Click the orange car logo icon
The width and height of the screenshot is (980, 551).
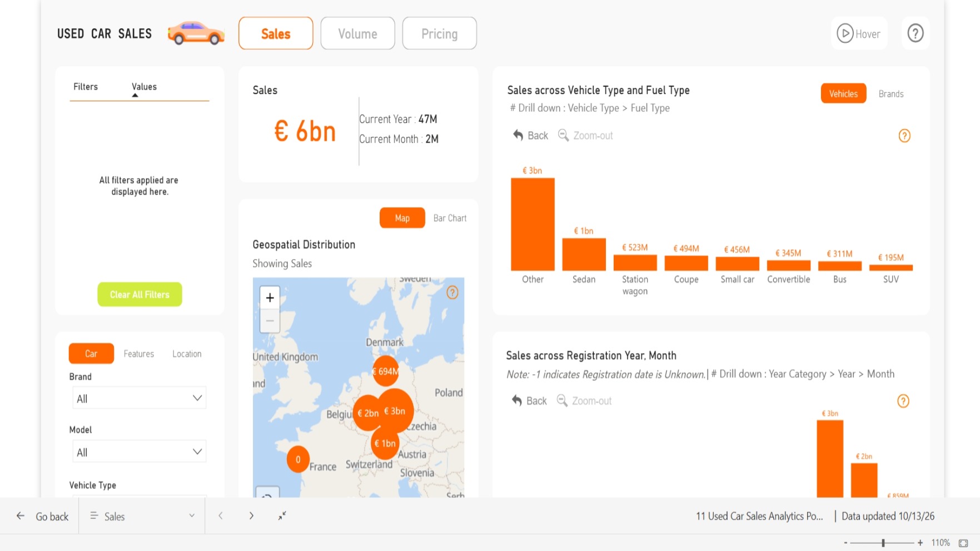pyautogui.click(x=196, y=33)
